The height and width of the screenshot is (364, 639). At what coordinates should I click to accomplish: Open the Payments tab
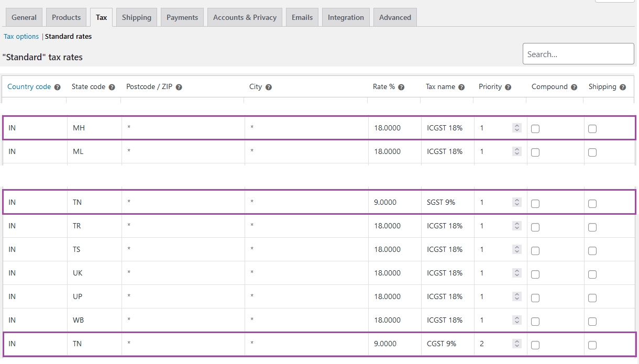point(182,17)
